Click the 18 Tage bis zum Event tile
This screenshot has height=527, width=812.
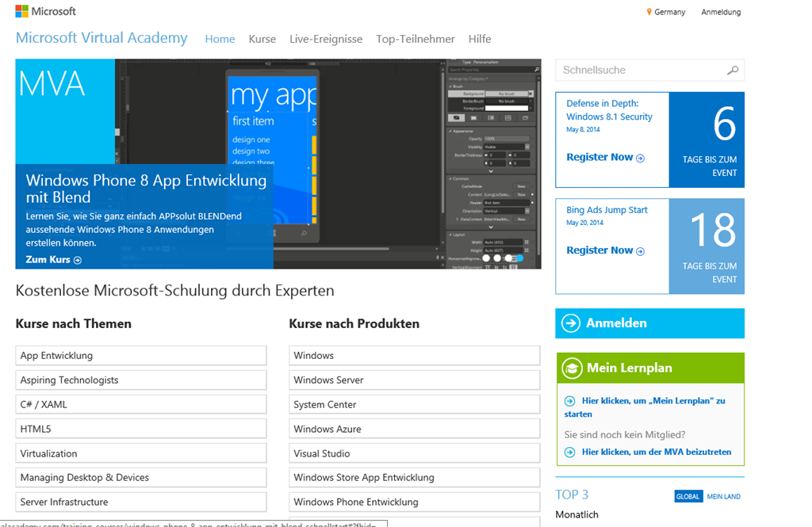(x=707, y=246)
